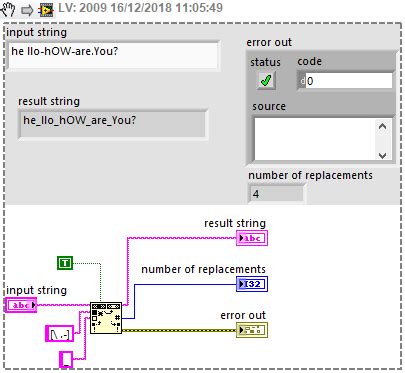Click the 'result string' block diagram label
Image resolution: width=405 pixels, height=373 pixels.
point(235,223)
